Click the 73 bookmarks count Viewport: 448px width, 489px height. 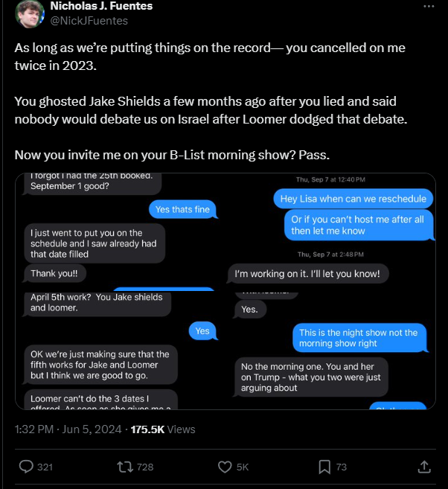[x=342, y=467]
